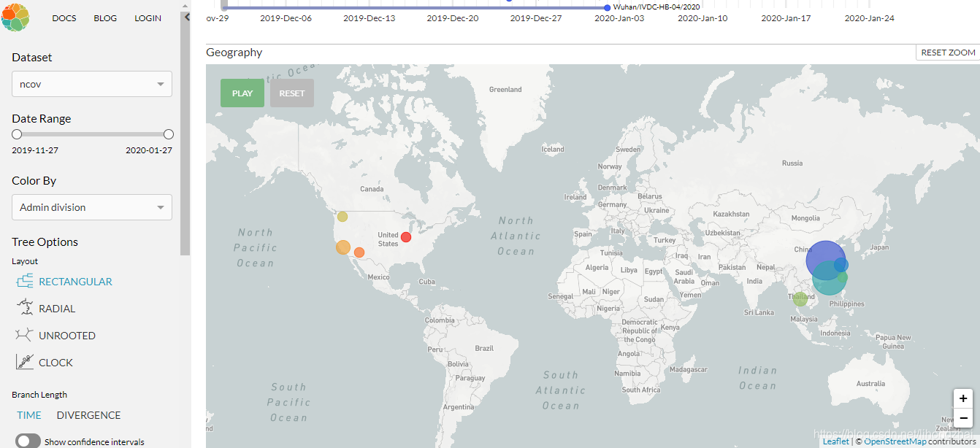Go to LOGIN
The height and width of the screenshot is (448, 980).
click(x=148, y=18)
